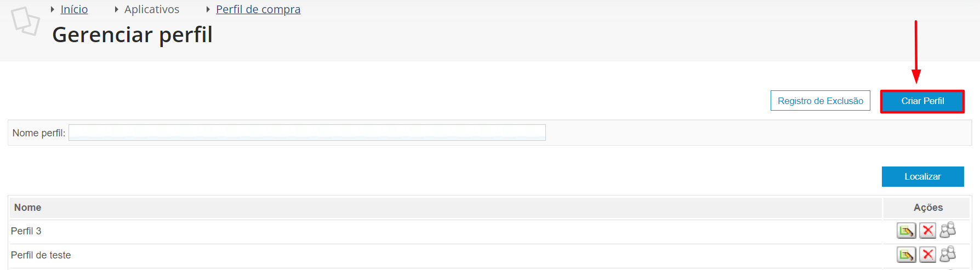Focus the Nome perfil text field

click(x=307, y=133)
